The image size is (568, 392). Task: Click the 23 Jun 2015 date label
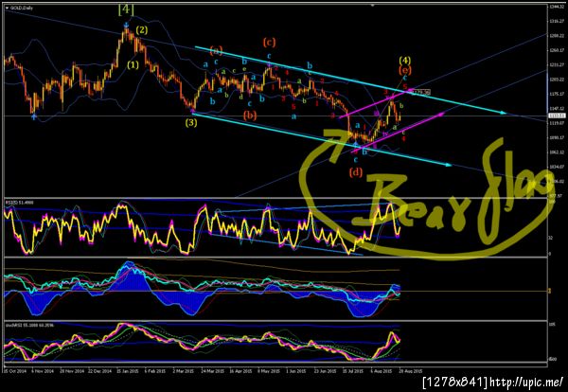pos(325,371)
